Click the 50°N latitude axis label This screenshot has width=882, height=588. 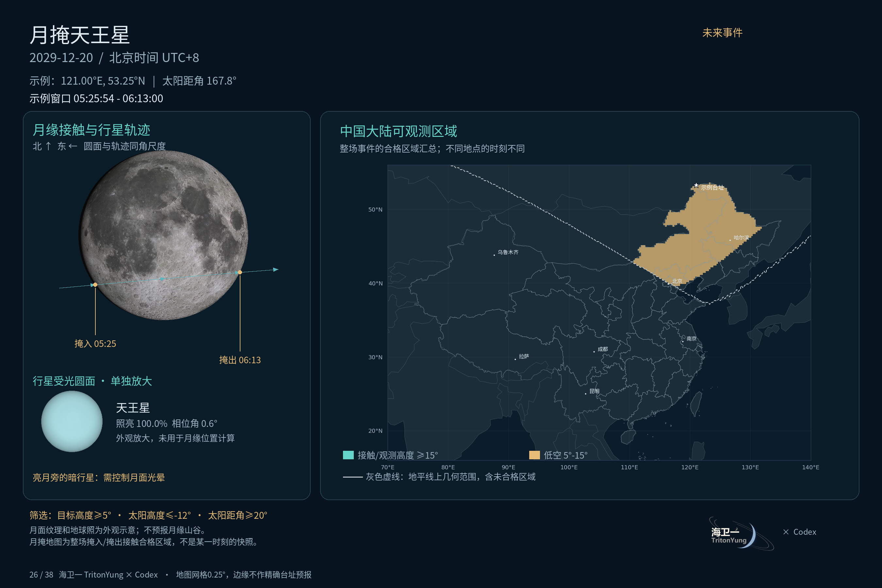pos(375,209)
